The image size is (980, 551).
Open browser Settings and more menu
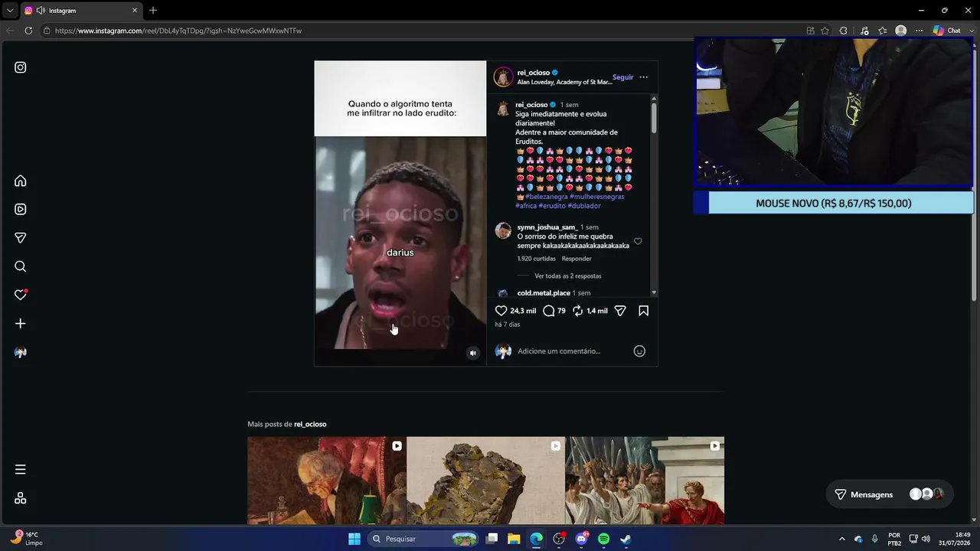coord(919,31)
